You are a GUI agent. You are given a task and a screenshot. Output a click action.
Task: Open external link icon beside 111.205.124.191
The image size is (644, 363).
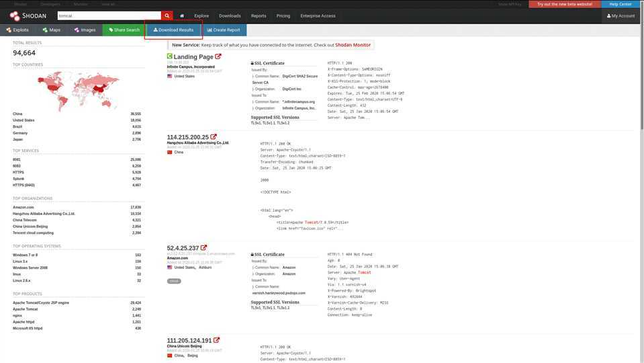point(216,340)
